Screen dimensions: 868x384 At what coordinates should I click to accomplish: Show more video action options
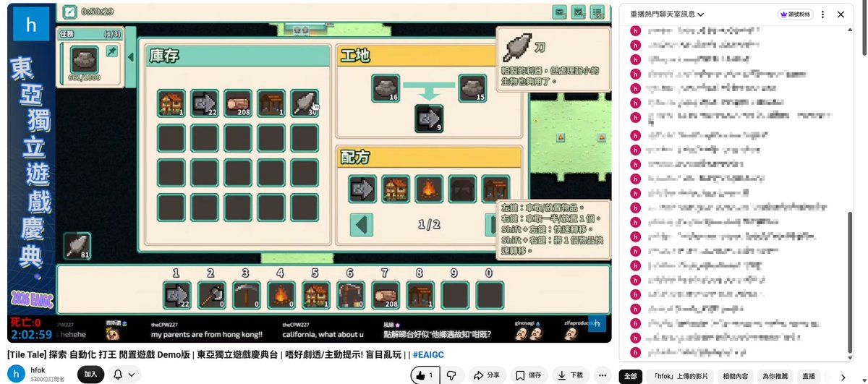pyautogui.click(x=603, y=375)
